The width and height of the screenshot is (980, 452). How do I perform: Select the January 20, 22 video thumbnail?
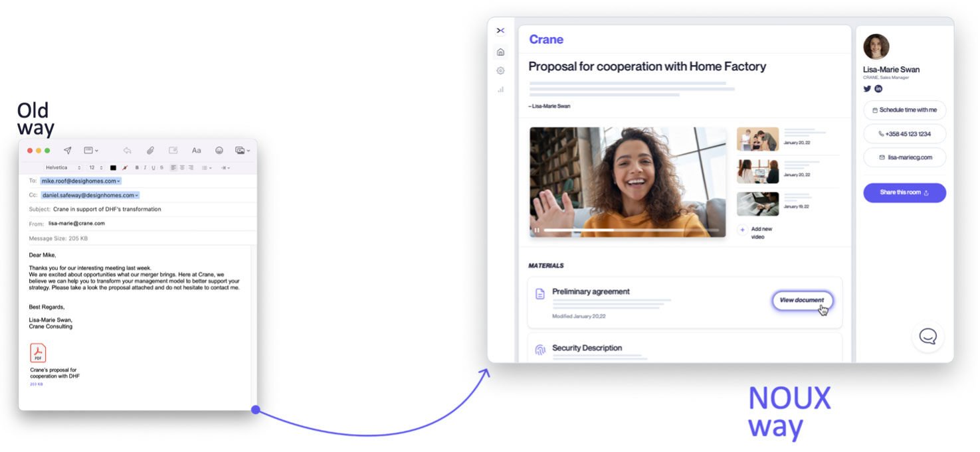click(x=758, y=137)
